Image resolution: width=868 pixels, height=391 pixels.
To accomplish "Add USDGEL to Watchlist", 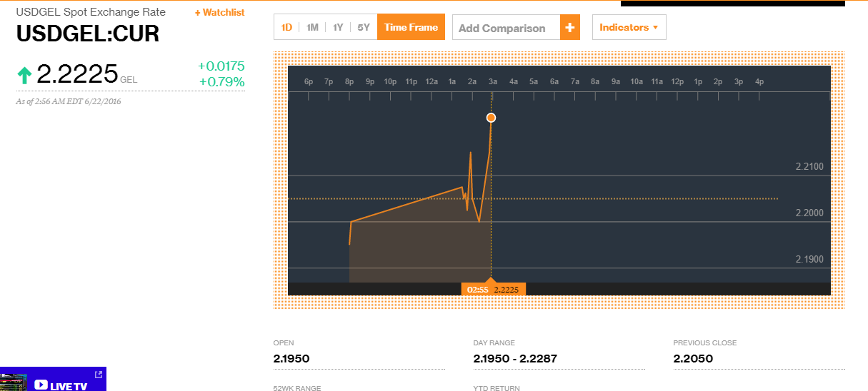I will pyautogui.click(x=219, y=13).
